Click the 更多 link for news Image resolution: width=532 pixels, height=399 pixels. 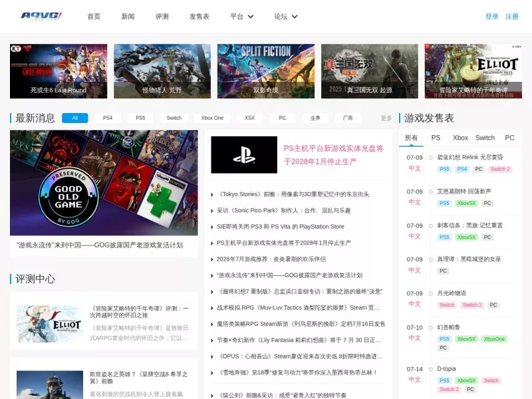point(386,118)
